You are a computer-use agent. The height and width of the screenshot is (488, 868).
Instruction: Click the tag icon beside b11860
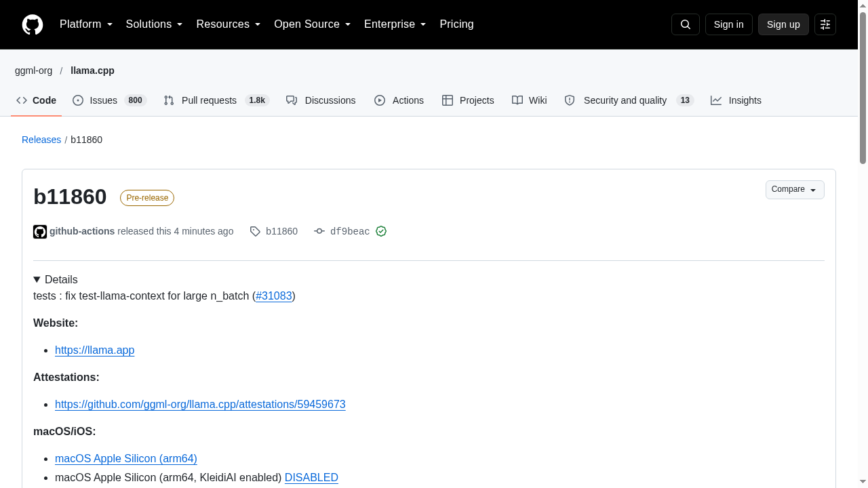point(255,232)
